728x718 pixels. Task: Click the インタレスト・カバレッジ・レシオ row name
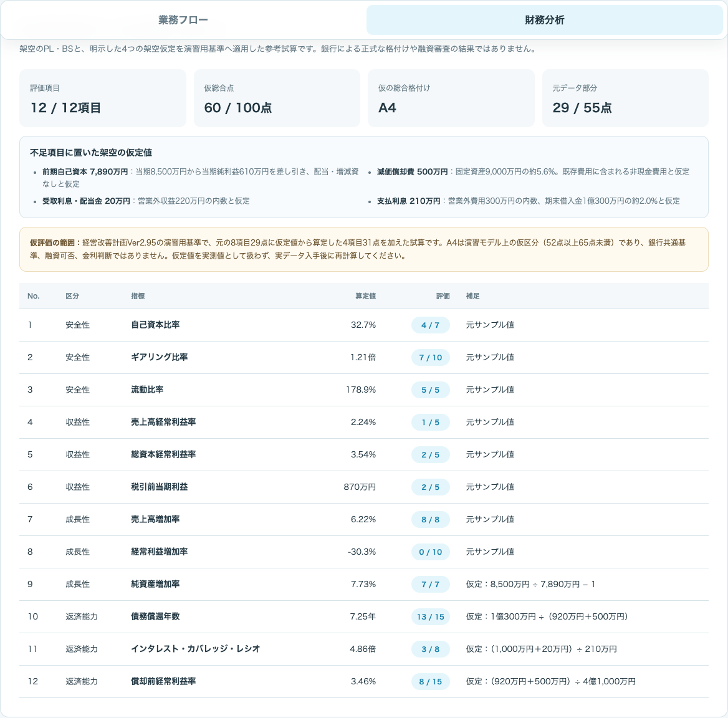point(196,649)
